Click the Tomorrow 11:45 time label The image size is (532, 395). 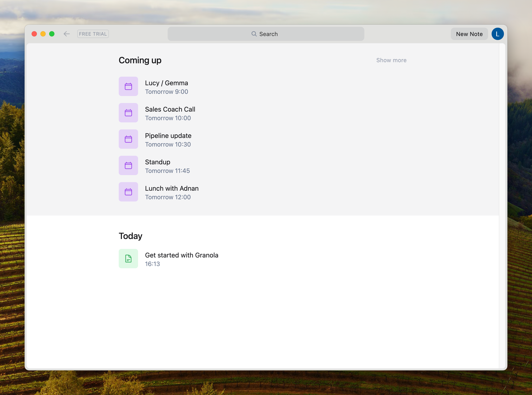[x=167, y=171]
